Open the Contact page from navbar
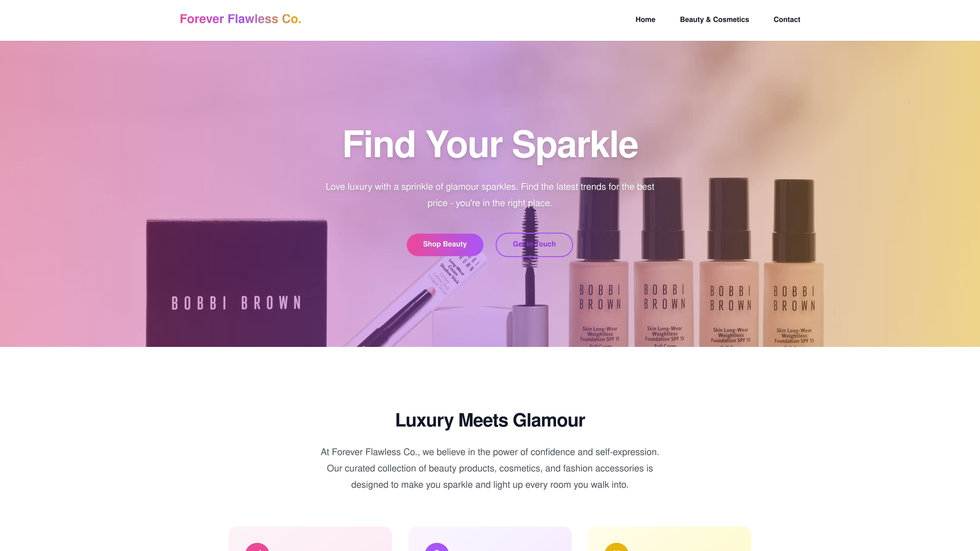980x551 pixels. click(x=787, y=19)
